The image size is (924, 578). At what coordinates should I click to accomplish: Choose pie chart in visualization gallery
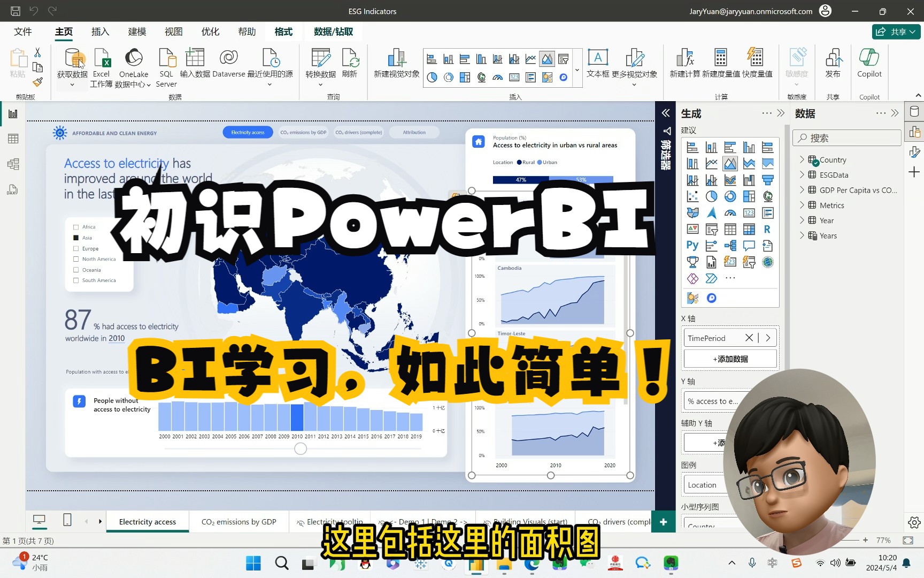[x=711, y=196]
